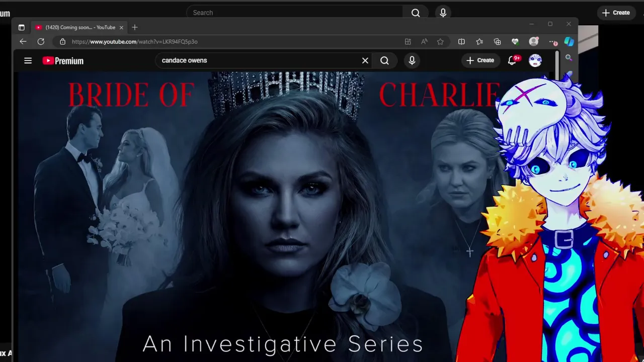Grab the YouTube page vertical scrollbar
Image resolution: width=644 pixels, height=362 pixels.
pyautogui.click(x=557, y=64)
